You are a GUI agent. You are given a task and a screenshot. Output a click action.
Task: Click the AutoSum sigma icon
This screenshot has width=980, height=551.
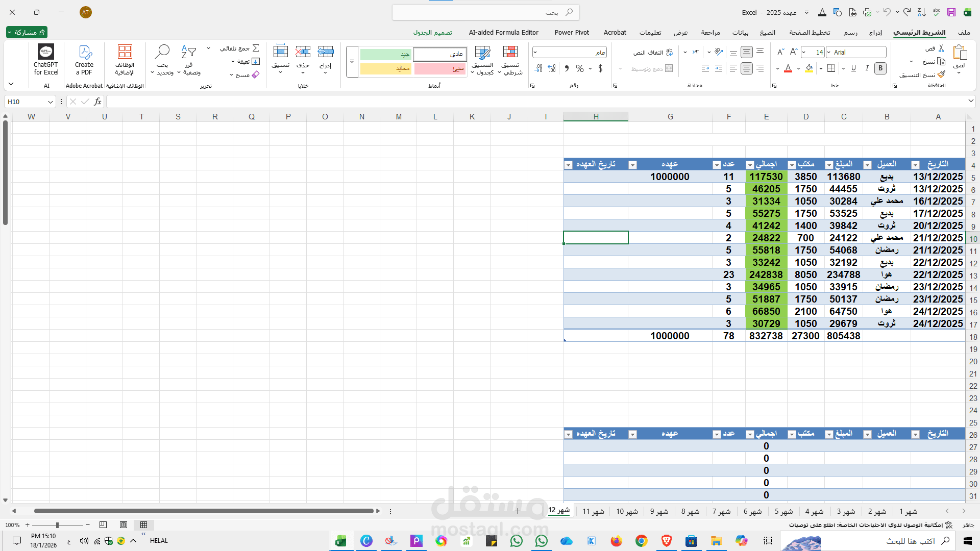256,48
